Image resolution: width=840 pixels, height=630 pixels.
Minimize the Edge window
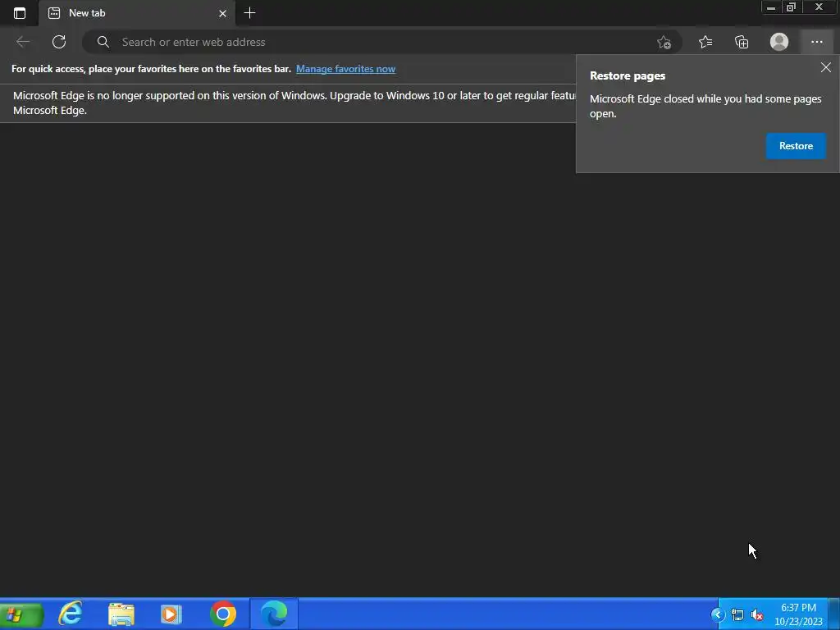point(771,7)
